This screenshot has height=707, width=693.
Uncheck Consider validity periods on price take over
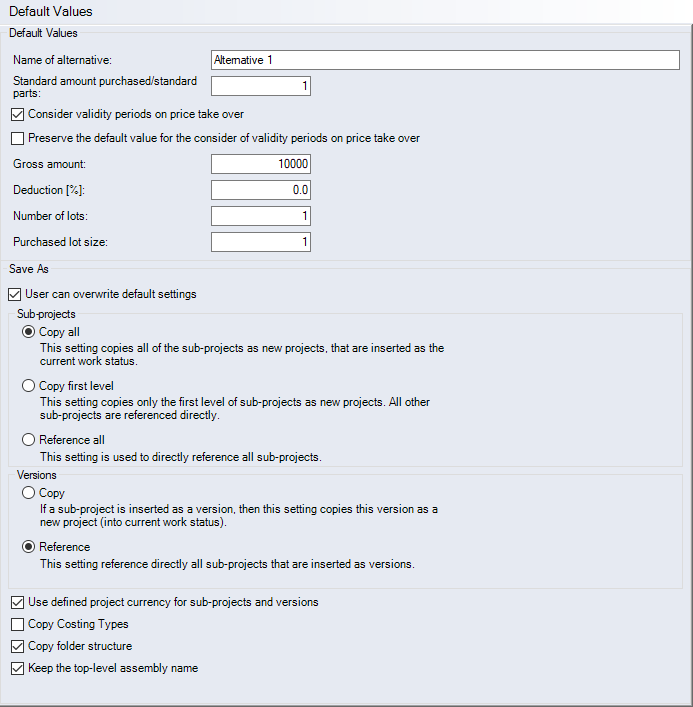pos(17,114)
